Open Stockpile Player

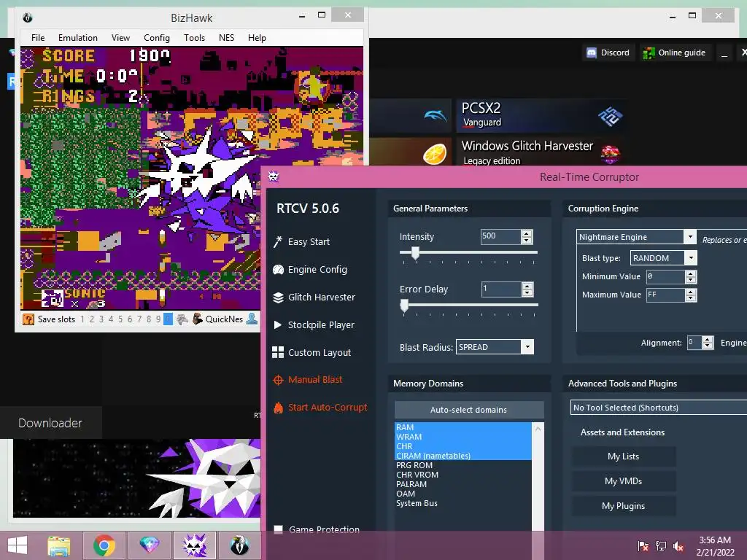314,324
